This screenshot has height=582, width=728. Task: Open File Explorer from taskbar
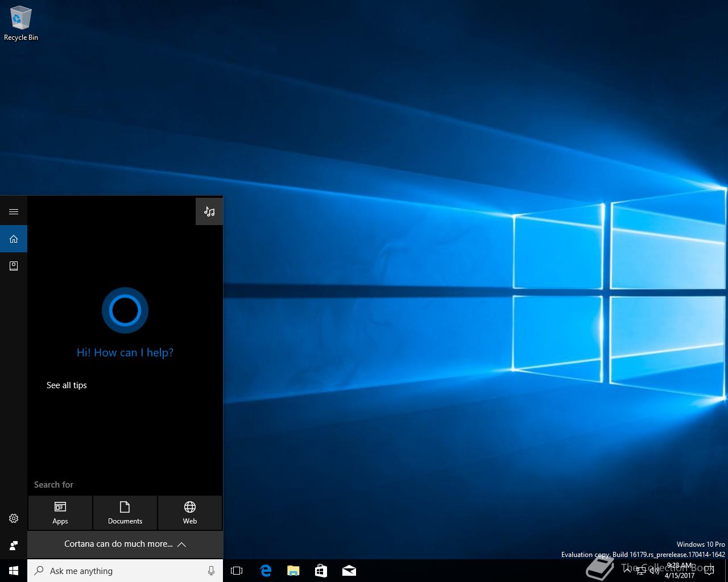tap(293, 571)
